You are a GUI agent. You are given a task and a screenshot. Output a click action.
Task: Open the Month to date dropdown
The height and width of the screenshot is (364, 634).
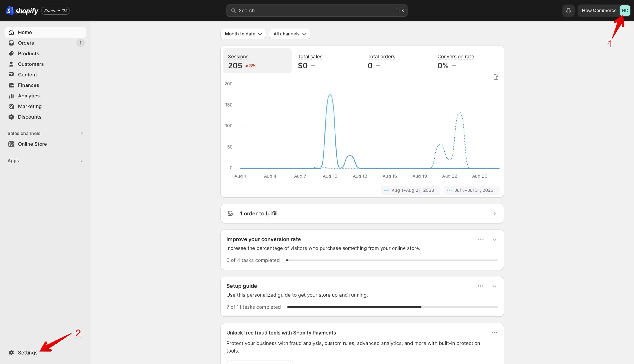[243, 34]
